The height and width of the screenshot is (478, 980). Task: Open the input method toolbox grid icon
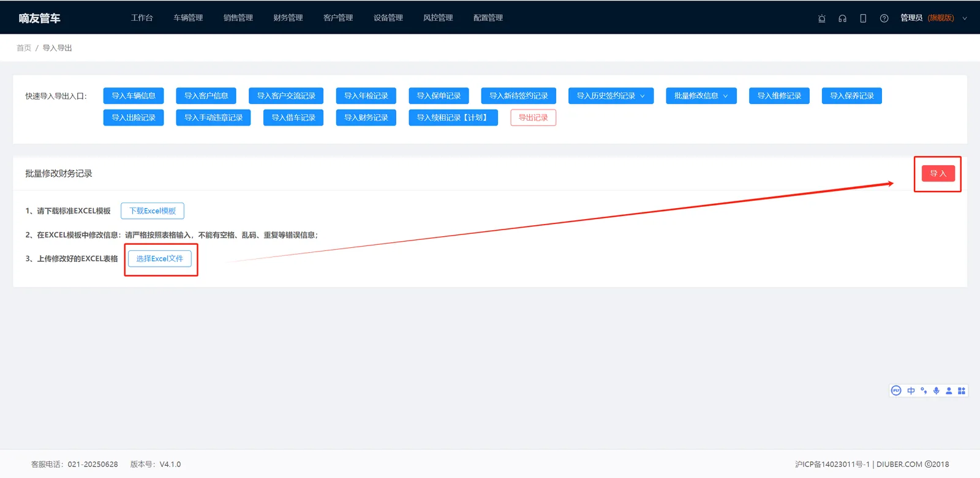[962, 390]
